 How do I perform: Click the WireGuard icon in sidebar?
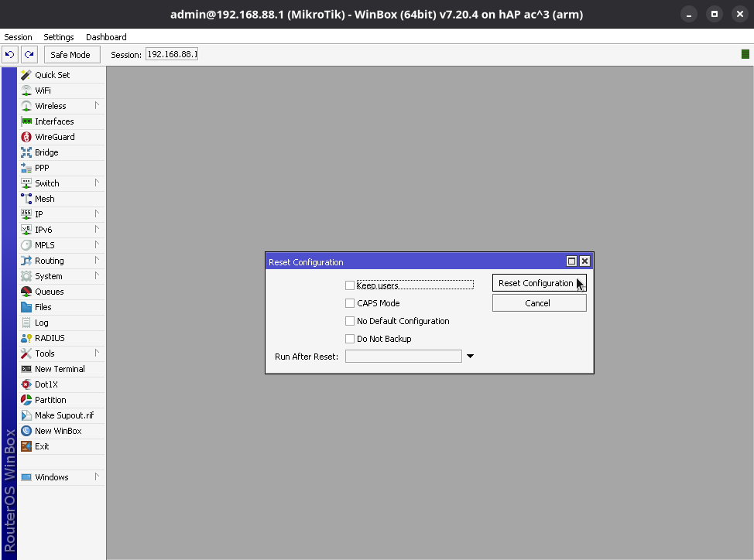26,137
